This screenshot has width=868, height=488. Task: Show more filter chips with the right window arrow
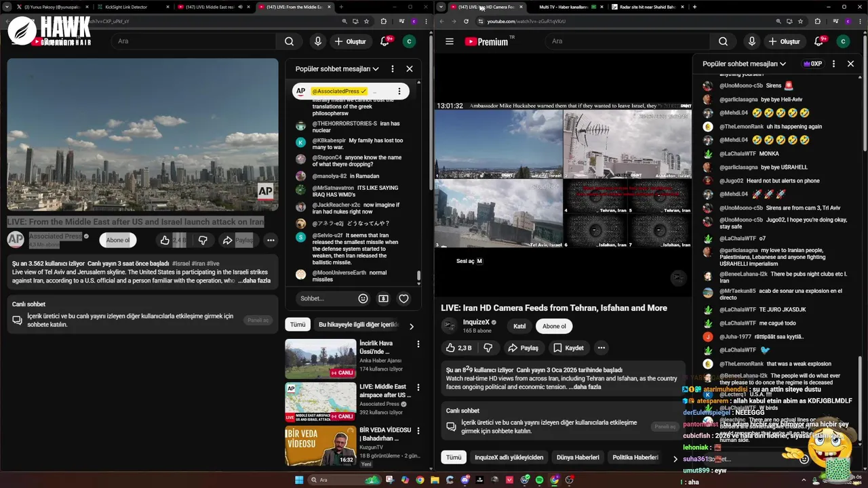tap(675, 459)
